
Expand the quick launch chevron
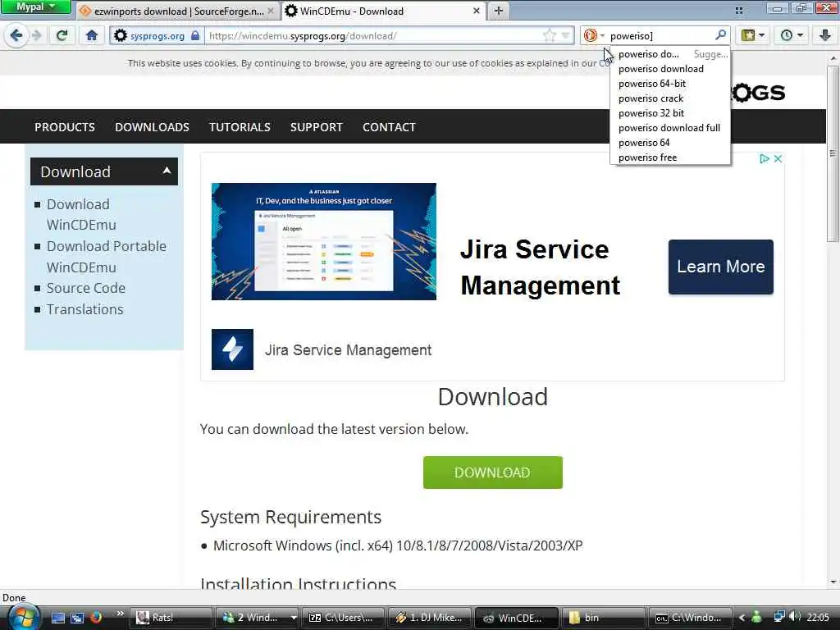click(x=120, y=614)
